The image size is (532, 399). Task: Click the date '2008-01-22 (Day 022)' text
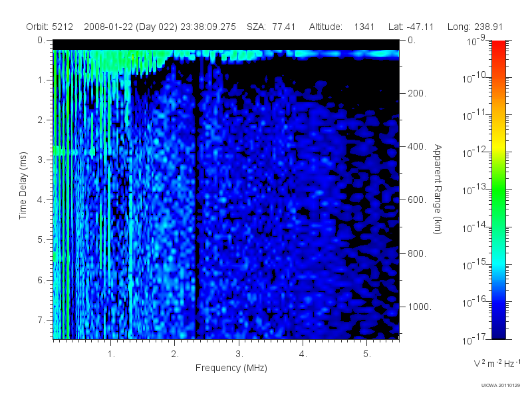(x=130, y=27)
